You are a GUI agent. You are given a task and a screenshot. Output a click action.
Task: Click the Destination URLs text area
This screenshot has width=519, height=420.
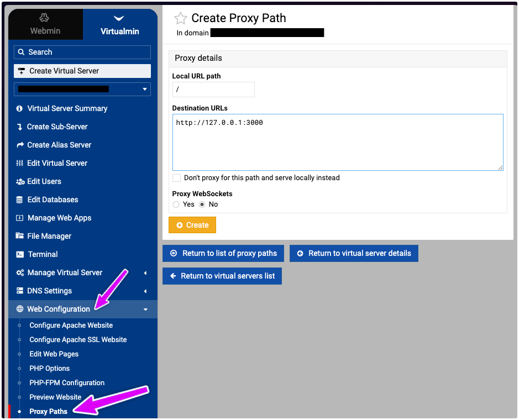tap(338, 142)
